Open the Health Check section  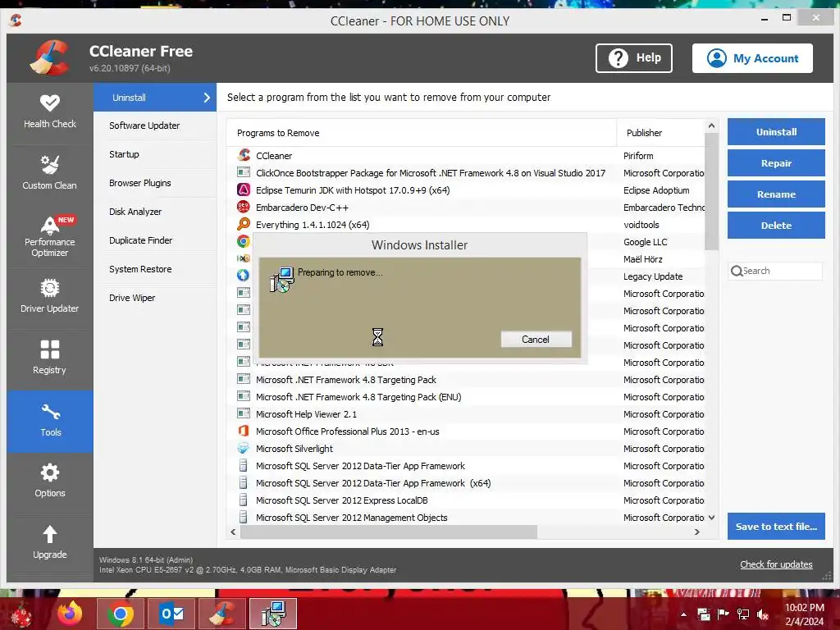tap(50, 112)
